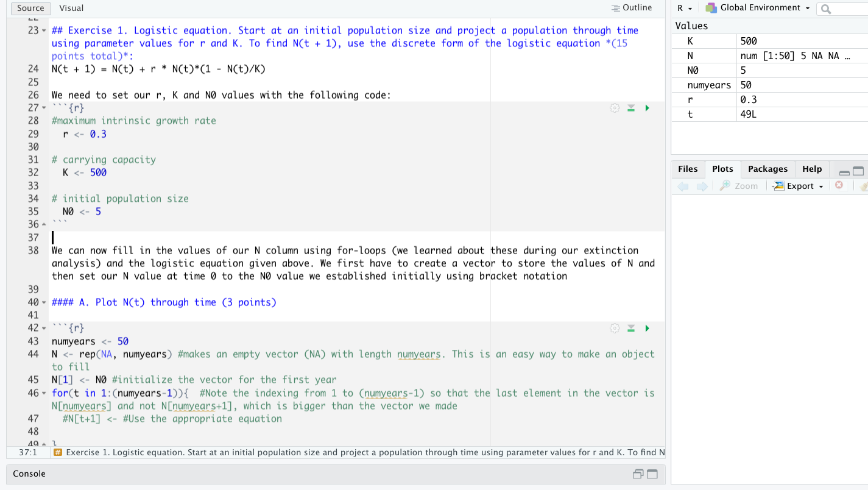Switch to the Files tab
This screenshot has height=490, width=868.
[x=688, y=169]
